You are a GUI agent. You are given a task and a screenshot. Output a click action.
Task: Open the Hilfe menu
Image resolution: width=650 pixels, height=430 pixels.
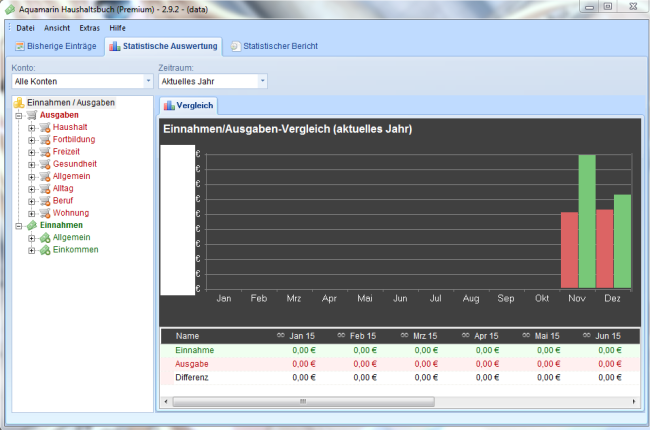pos(117,28)
